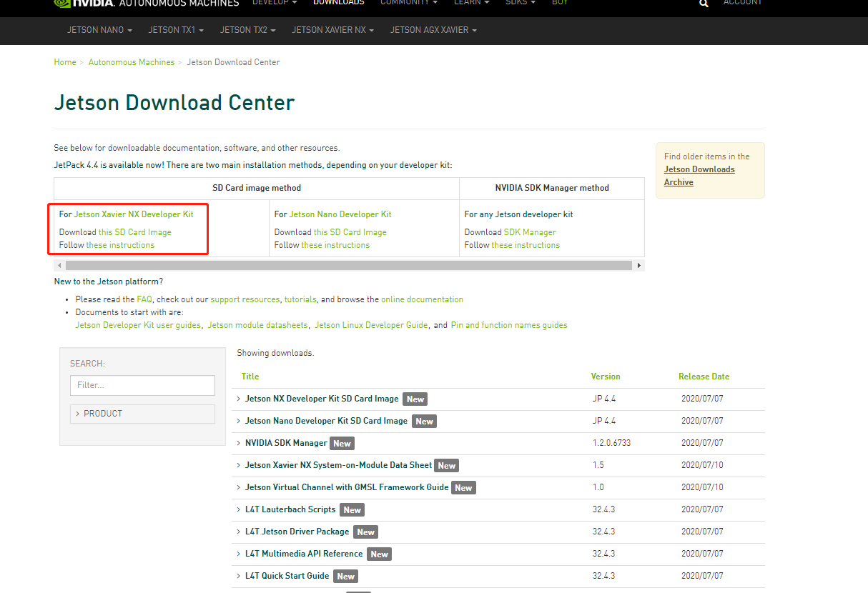Open the FAQ link

click(x=144, y=299)
